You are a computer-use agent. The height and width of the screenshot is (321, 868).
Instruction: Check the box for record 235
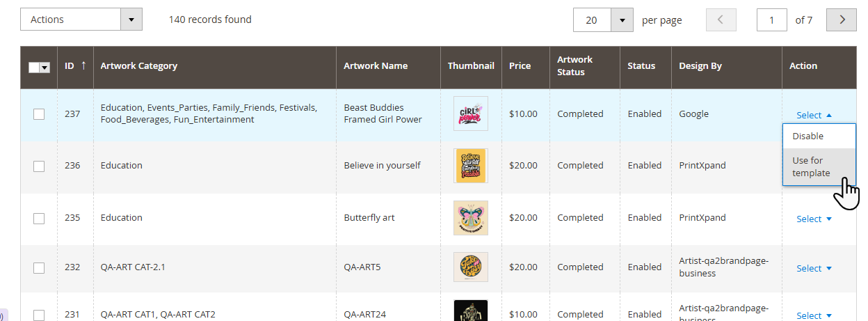(x=39, y=218)
